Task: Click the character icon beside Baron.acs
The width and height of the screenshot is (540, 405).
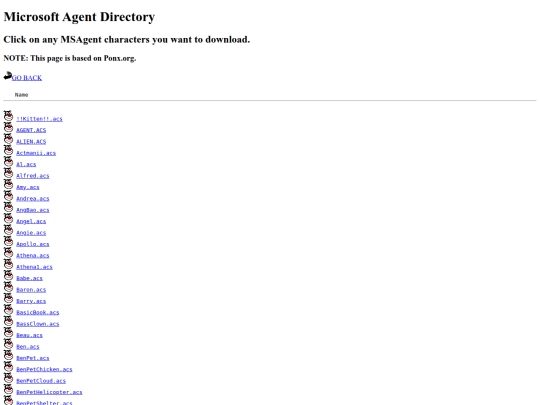Action: coord(8,287)
